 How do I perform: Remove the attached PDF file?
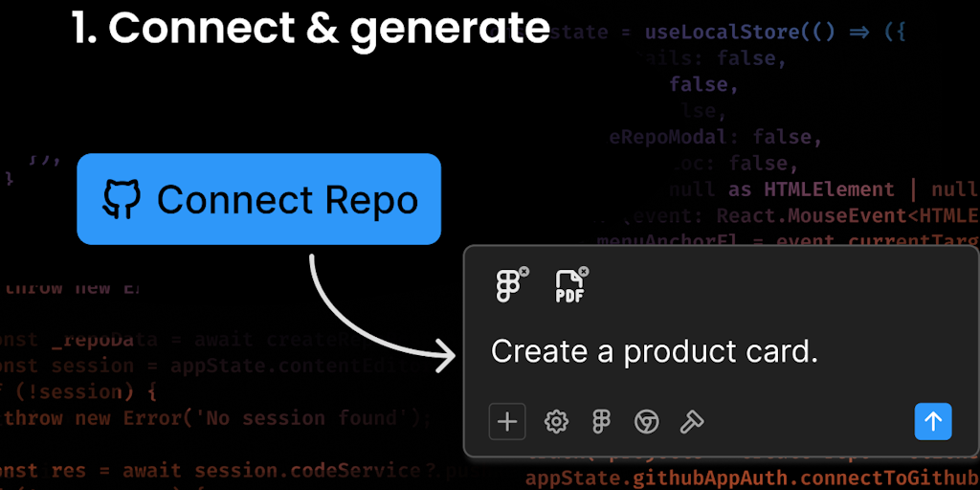pyautogui.click(x=584, y=273)
